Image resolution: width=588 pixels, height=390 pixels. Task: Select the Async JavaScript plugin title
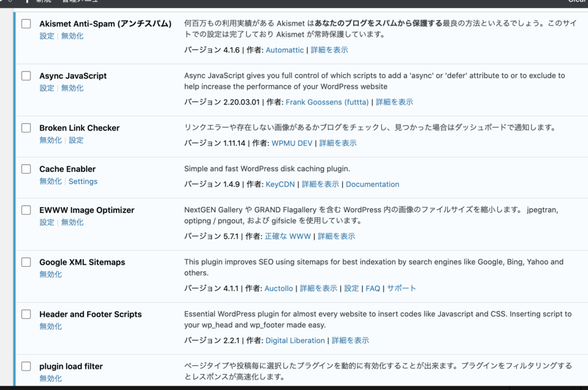[73, 76]
